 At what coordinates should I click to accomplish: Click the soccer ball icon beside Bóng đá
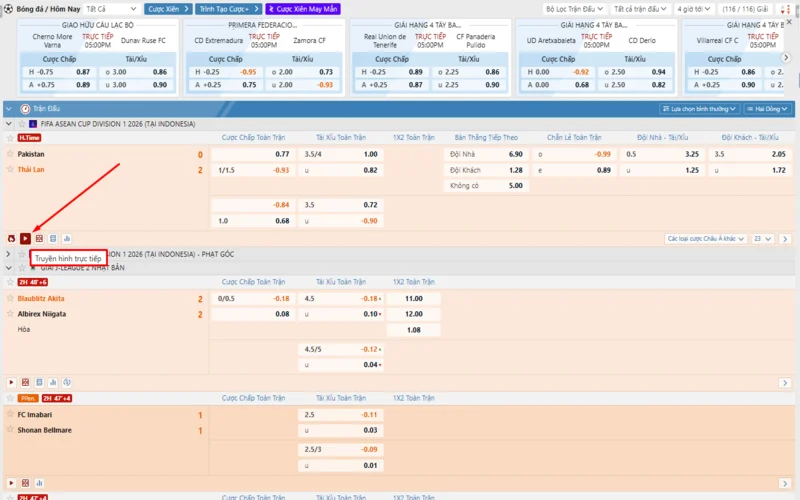tap(8, 9)
